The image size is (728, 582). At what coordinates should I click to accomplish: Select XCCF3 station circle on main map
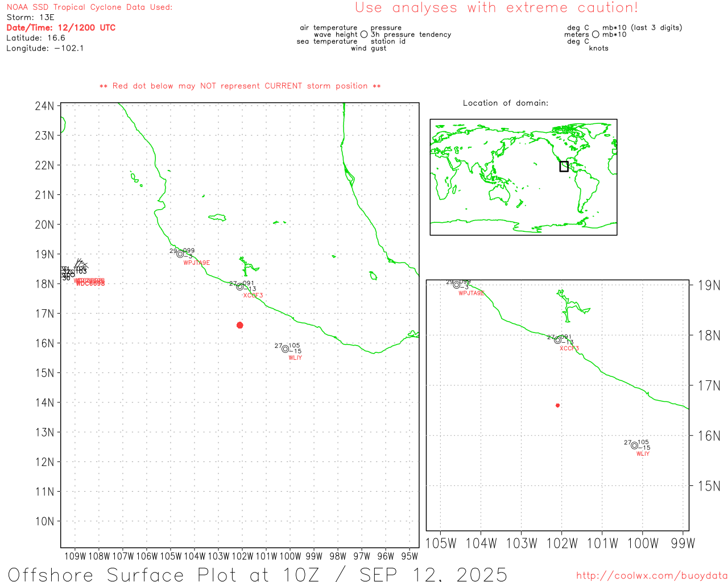[x=240, y=286]
